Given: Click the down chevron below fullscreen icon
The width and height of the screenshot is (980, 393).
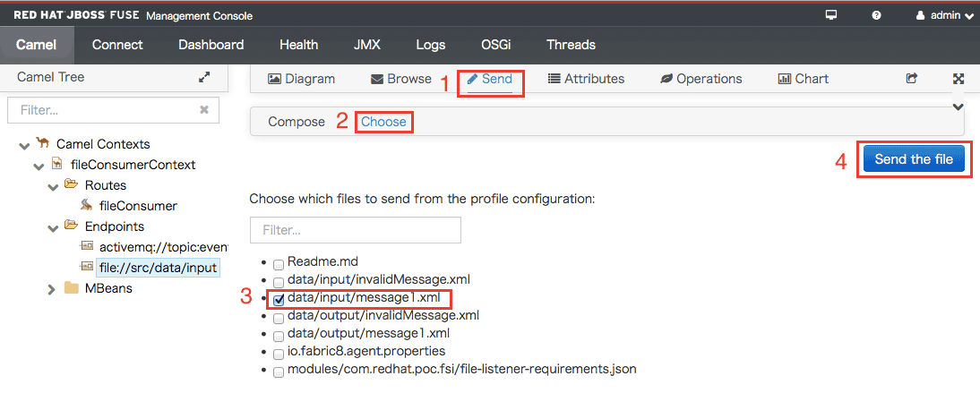Looking at the screenshot, I should click(959, 107).
